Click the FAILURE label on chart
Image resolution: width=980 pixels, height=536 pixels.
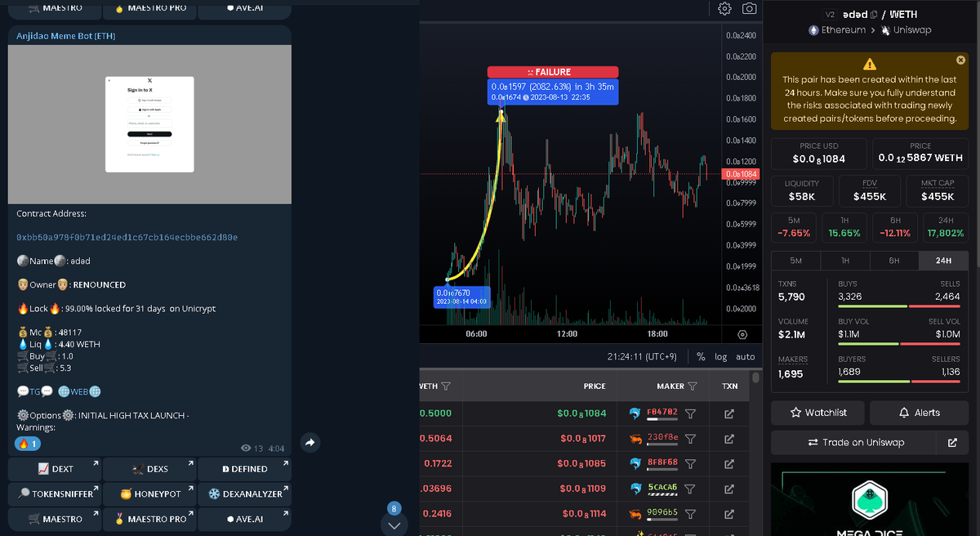click(x=553, y=72)
